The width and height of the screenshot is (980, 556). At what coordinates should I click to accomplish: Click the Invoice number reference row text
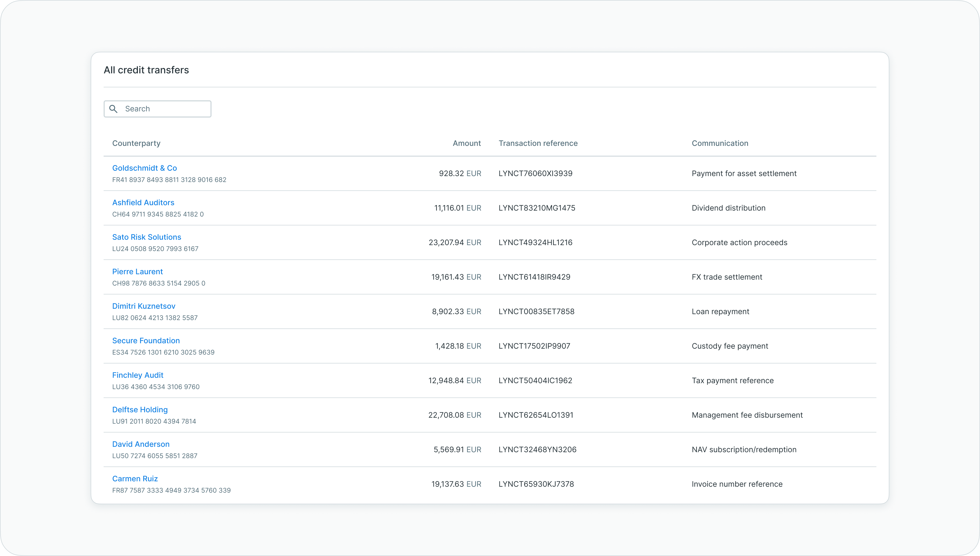[737, 484]
